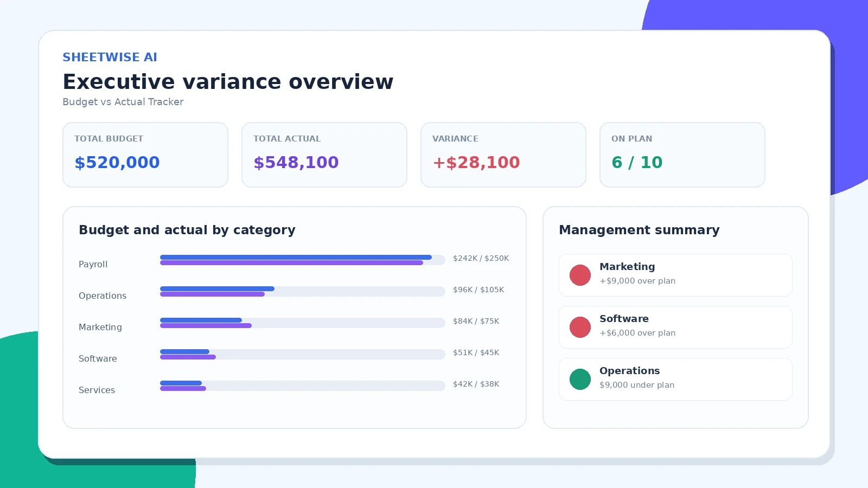Click the Marketing summary title
Screen dimensions: 868x488
coord(627,267)
